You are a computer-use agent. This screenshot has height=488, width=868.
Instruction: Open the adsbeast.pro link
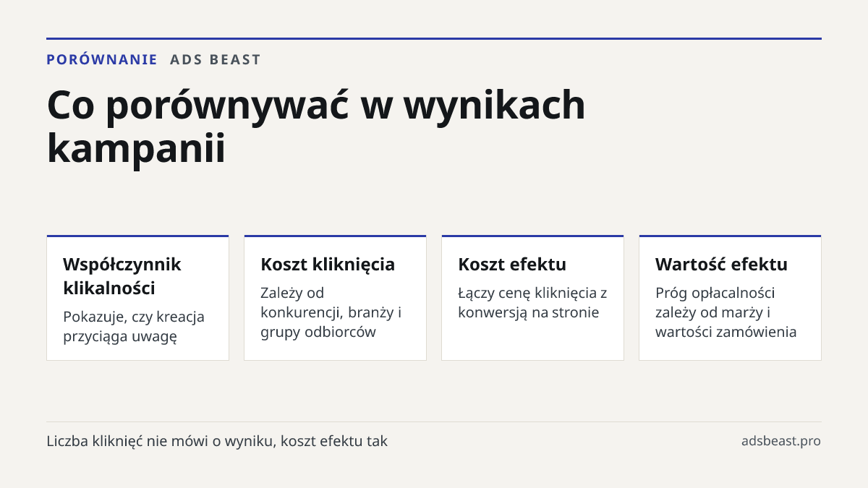coord(781,441)
